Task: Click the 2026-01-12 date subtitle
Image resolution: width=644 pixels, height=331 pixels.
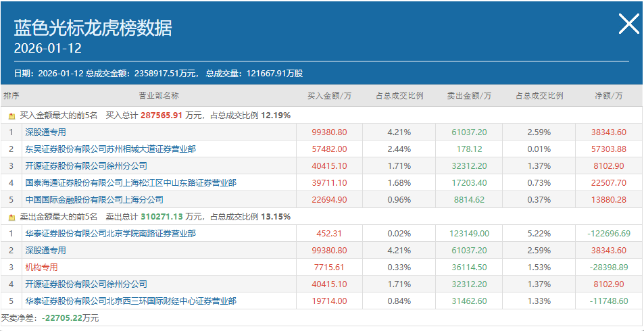Action: (x=48, y=49)
